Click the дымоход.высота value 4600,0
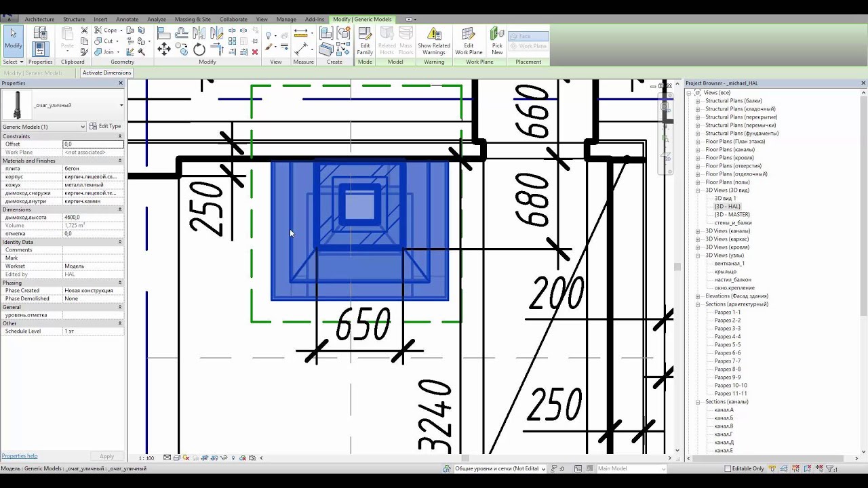Screen dimensions: 868x488 (x=94, y=218)
